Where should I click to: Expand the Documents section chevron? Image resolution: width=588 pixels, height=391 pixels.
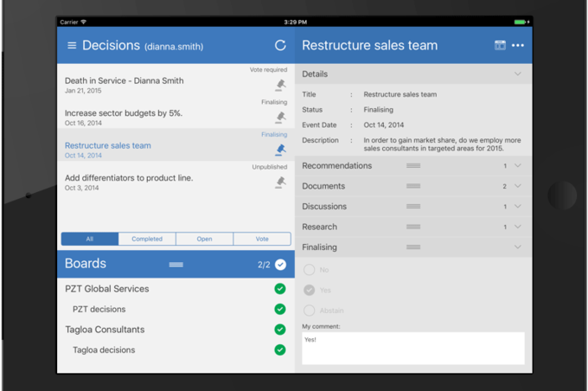pos(517,186)
